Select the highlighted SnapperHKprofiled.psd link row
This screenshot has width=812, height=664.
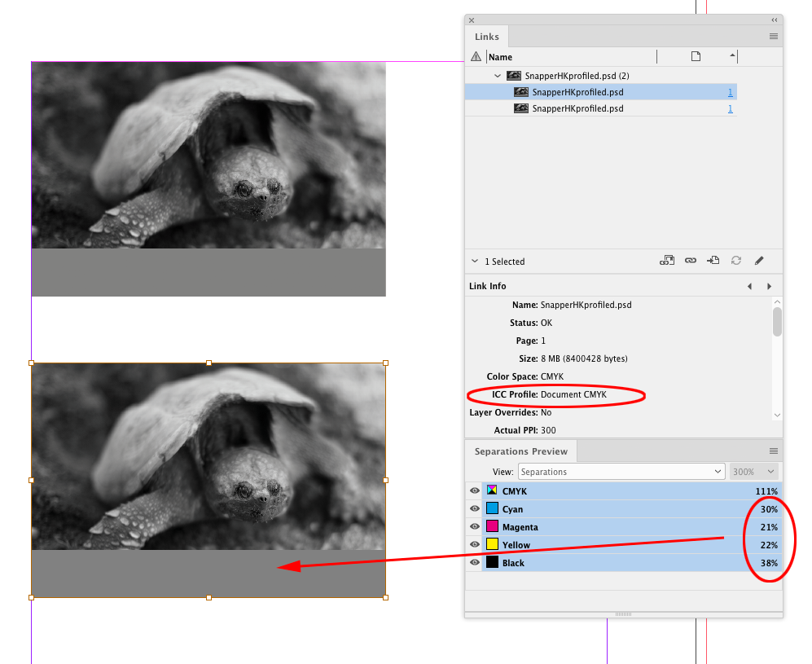[x=601, y=92]
